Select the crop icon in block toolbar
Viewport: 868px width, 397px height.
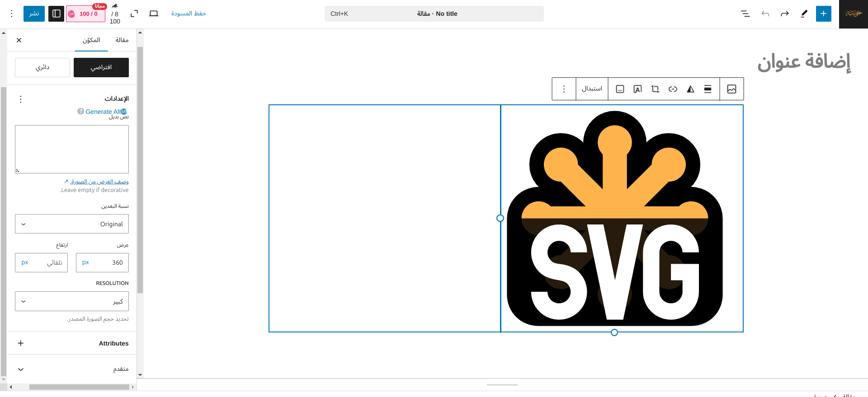[655, 89]
